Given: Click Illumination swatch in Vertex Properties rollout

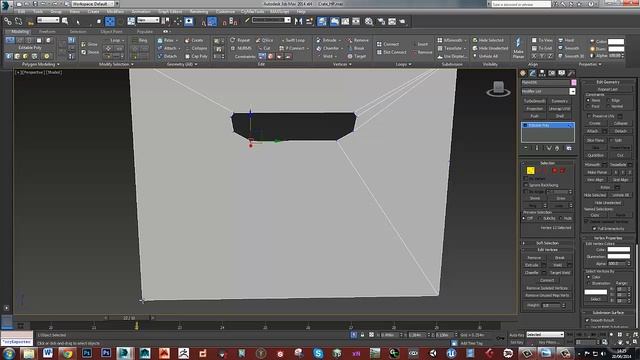Looking at the screenshot, I should pyautogui.click(x=619, y=256).
